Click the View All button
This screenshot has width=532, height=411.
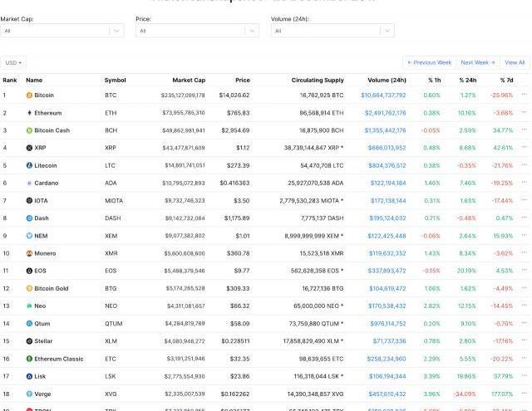515,62
